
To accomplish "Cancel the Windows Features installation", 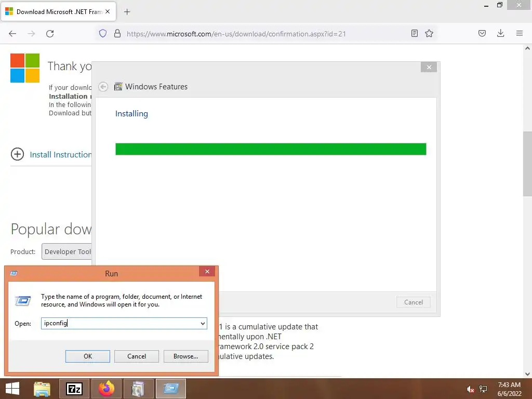I will click(413, 302).
